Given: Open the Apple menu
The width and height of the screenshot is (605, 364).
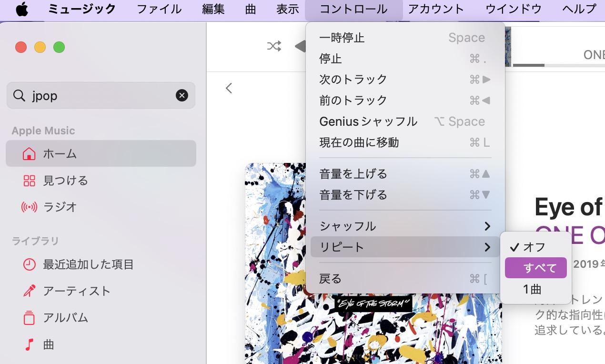Looking at the screenshot, I should pos(22,10).
